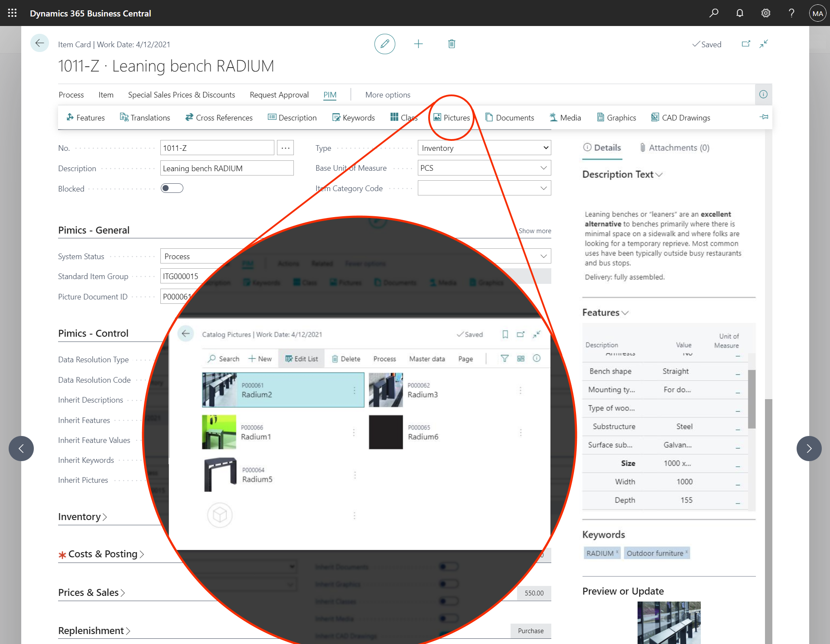
Task: Open the Base Unit of Measure dropdown
Action: tap(543, 168)
